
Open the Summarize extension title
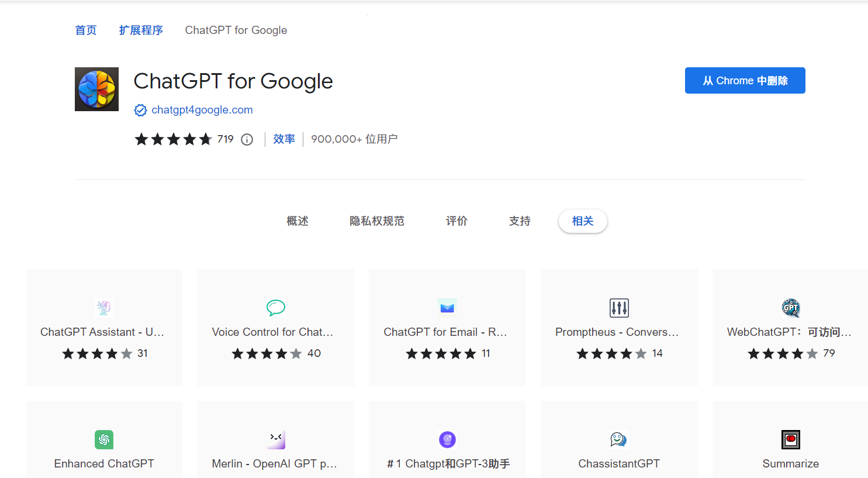pyautogui.click(x=791, y=464)
